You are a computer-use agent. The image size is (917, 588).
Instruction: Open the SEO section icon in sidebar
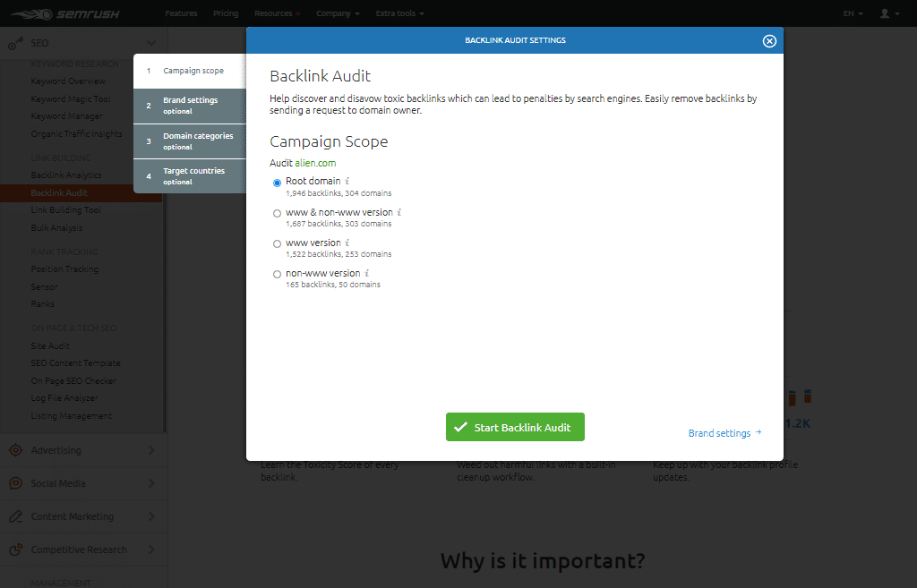pos(15,42)
